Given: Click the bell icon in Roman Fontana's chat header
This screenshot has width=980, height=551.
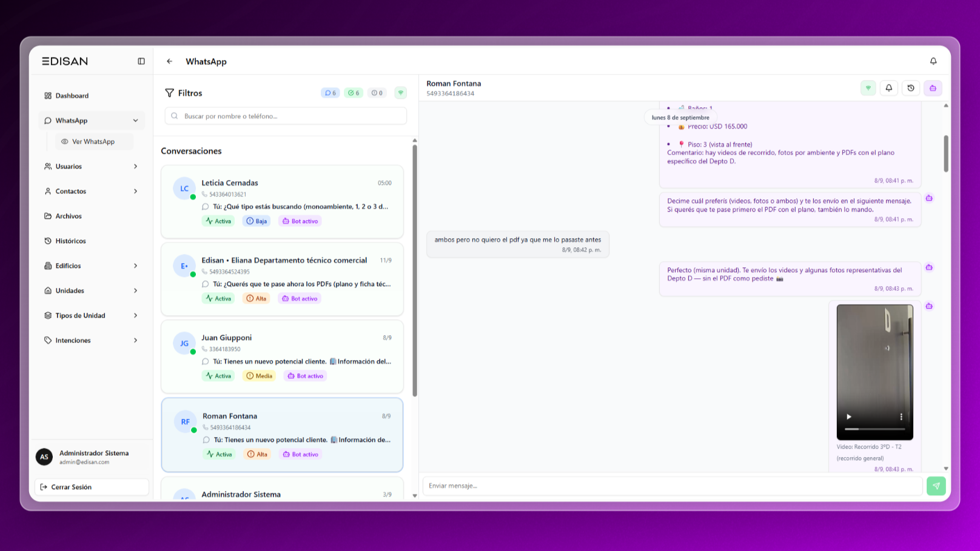Looking at the screenshot, I should point(889,88).
